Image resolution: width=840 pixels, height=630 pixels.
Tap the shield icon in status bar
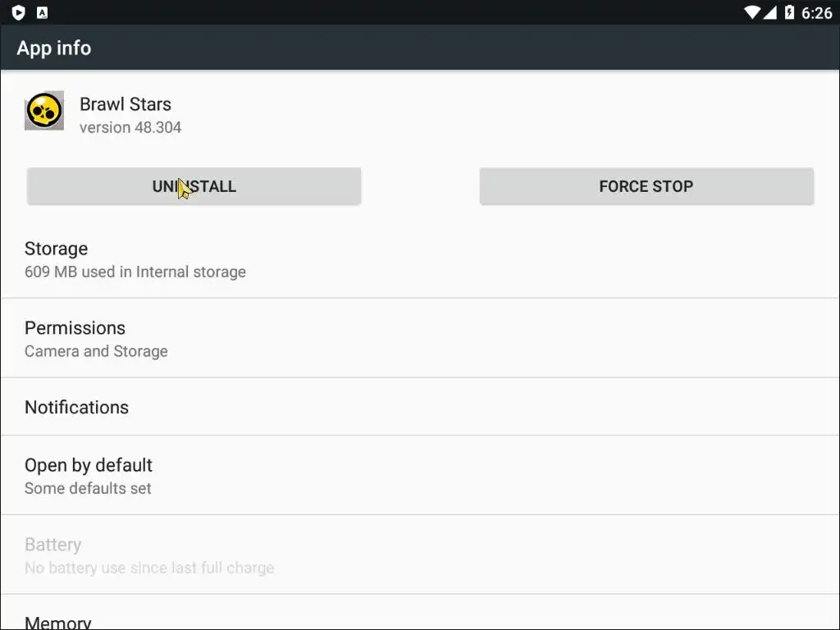[x=18, y=12]
